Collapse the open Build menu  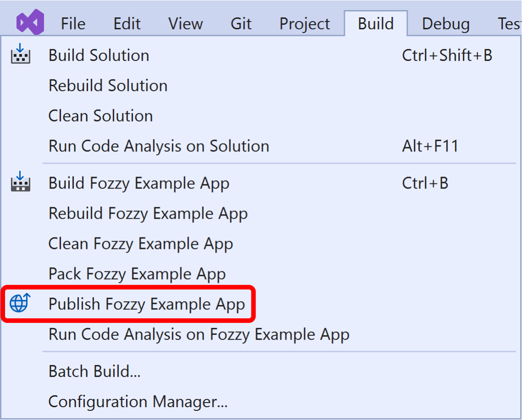(376, 23)
